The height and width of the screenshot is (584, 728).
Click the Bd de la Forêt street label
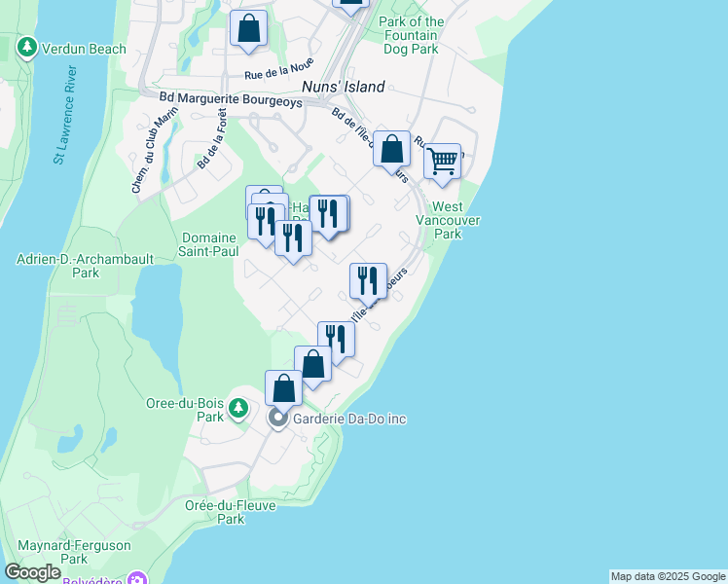coord(212,138)
